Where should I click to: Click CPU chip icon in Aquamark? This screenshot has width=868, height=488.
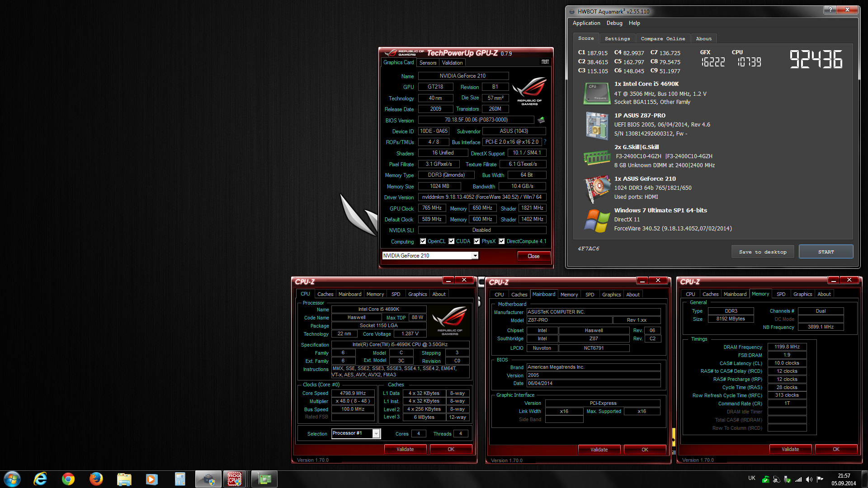pos(597,94)
